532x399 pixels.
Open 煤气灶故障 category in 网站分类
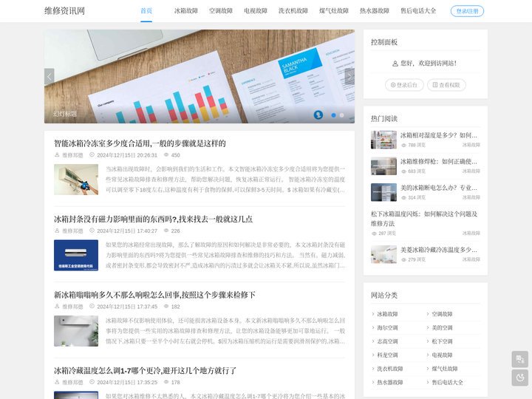coord(445,369)
